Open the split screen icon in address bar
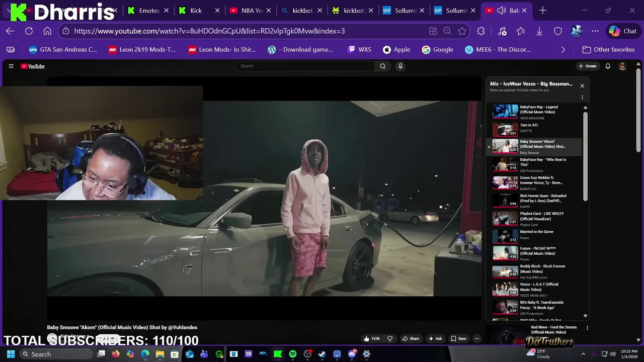This screenshot has height=362, width=644. pyautogui.click(x=433, y=31)
